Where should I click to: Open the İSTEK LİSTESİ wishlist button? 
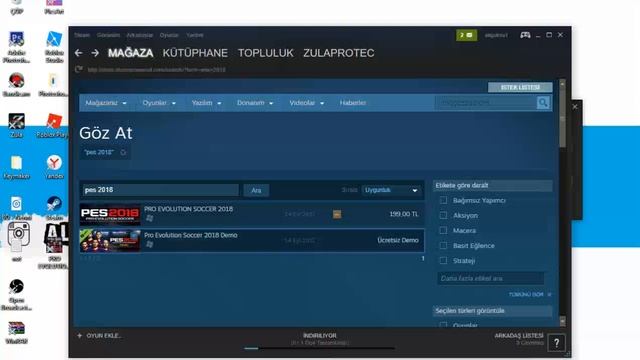tap(520, 87)
